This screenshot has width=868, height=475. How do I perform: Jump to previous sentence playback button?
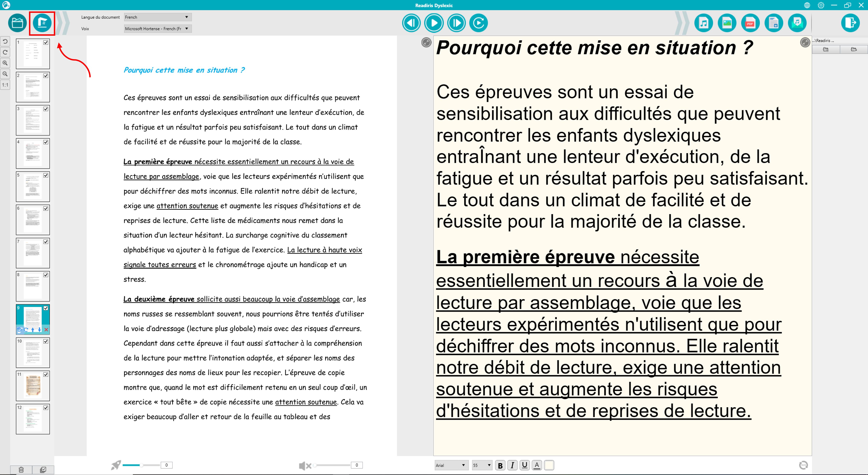(x=411, y=23)
